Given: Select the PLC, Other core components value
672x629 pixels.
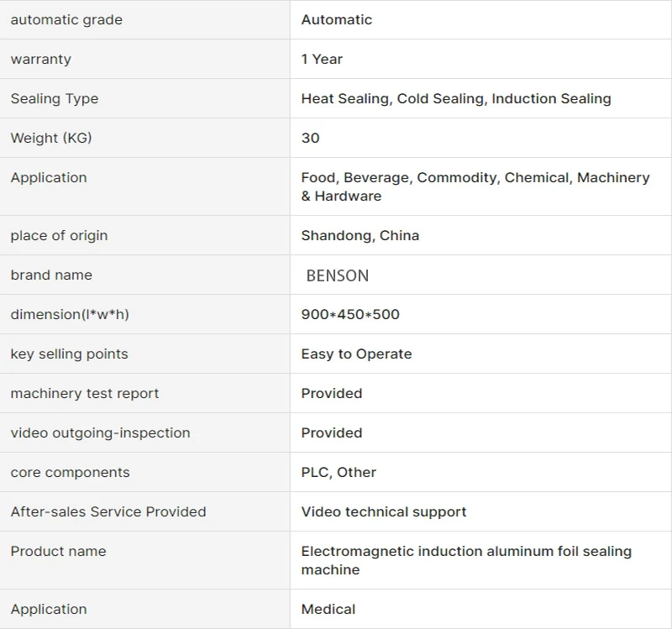Looking at the screenshot, I should point(339,472).
